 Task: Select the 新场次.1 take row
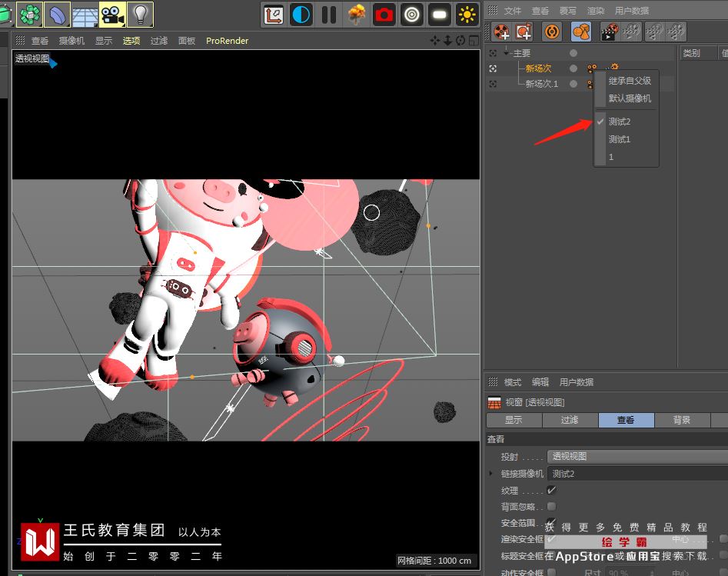(541, 84)
